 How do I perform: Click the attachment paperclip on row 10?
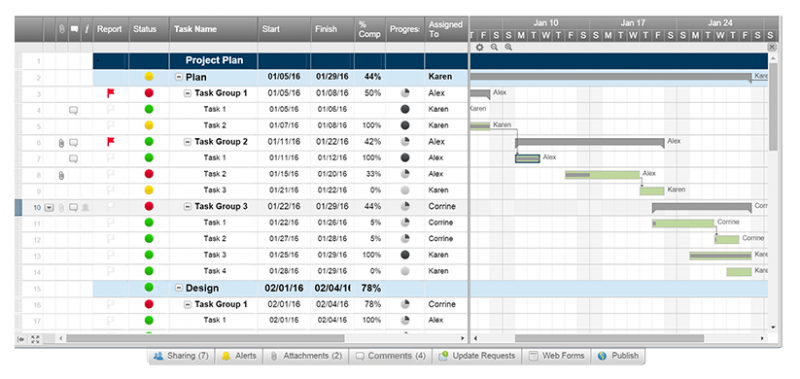(x=61, y=208)
